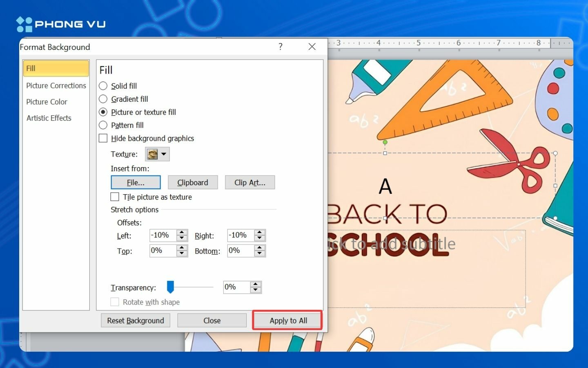Open the Clip Art... picker
The height and width of the screenshot is (368, 588).
pos(250,182)
